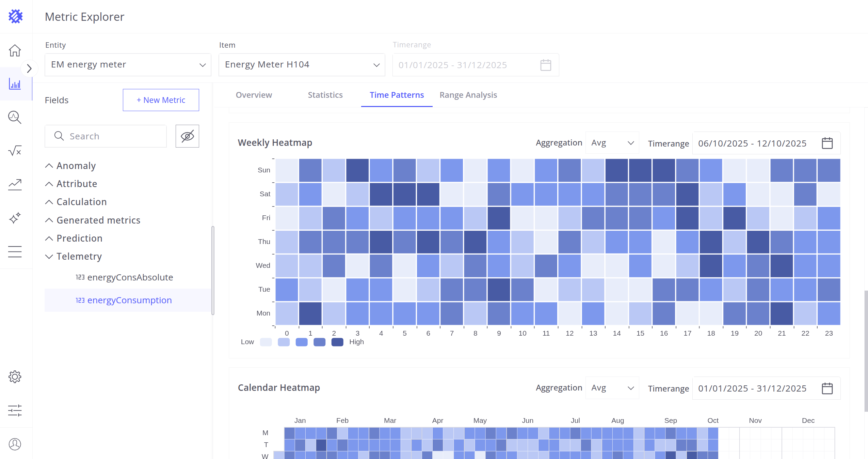The height and width of the screenshot is (459, 868).
Task: Switch to the Statistics tab
Action: tap(325, 95)
